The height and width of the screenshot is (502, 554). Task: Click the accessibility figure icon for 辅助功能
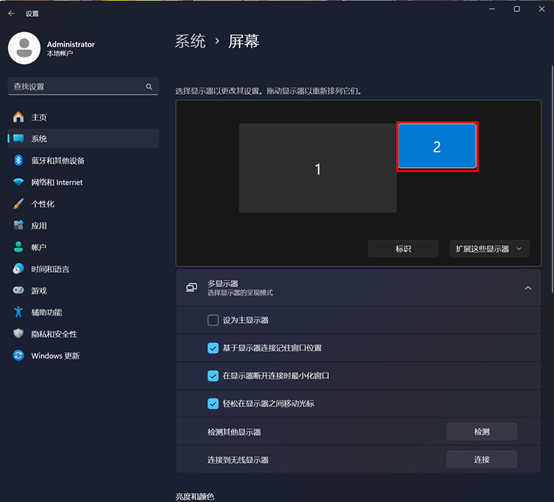pos(18,312)
